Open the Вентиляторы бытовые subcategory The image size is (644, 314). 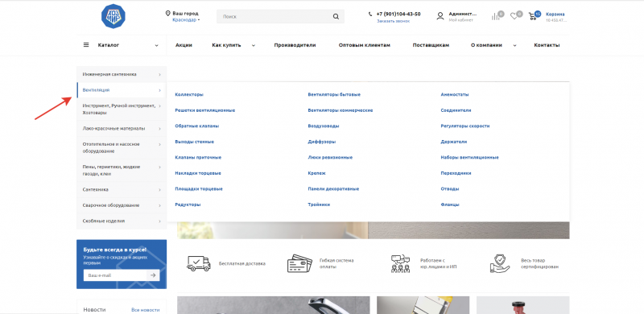point(334,94)
